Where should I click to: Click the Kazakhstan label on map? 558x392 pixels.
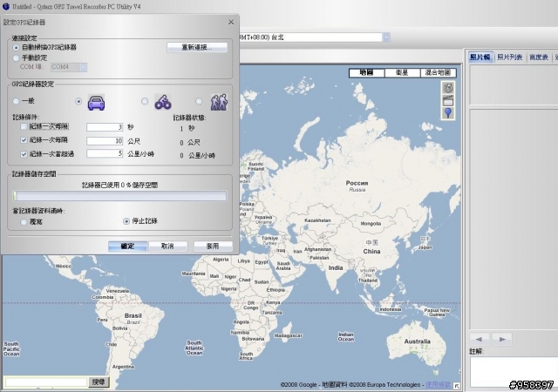click(317, 220)
